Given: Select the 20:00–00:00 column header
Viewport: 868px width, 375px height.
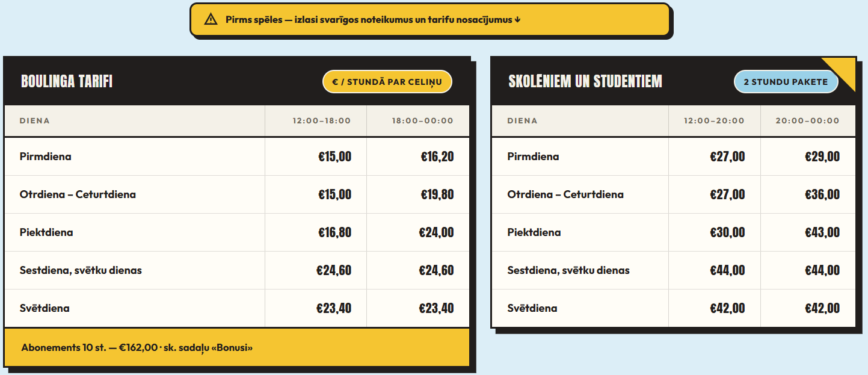Looking at the screenshot, I should pos(807,121).
